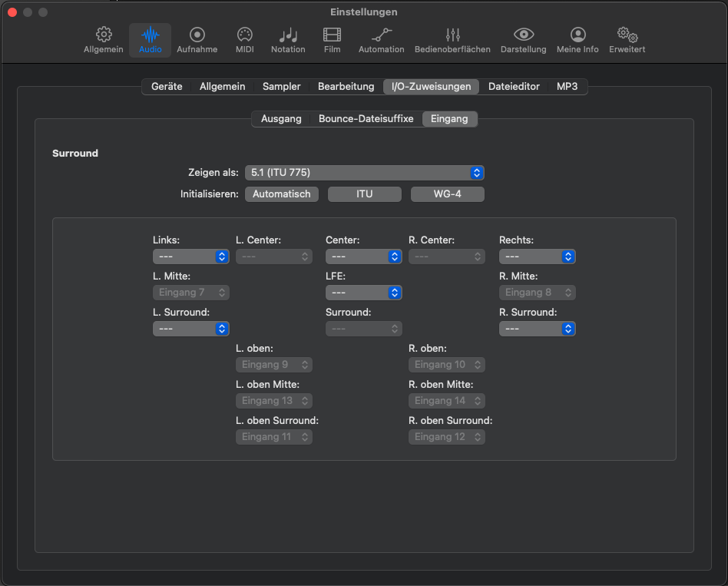Expand the R. Surround input dropdown
Viewport: 728px width, 586px height.
[x=537, y=329]
